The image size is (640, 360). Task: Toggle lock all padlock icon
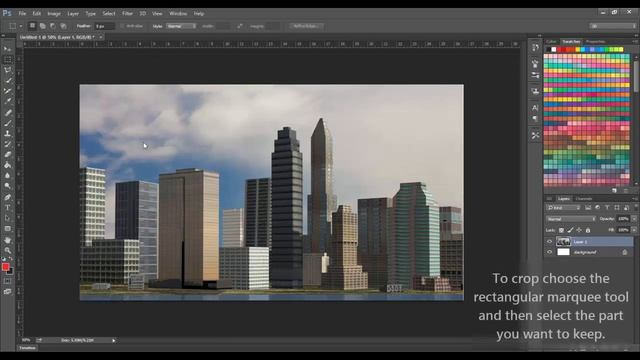click(x=588, y=230)
